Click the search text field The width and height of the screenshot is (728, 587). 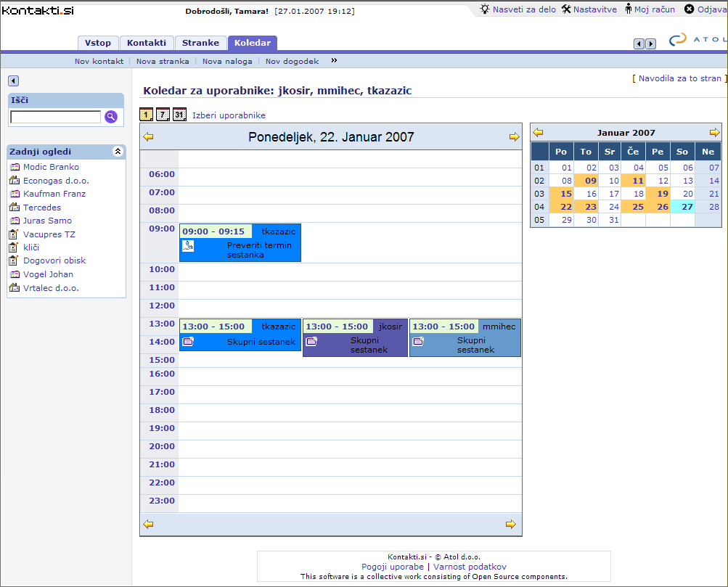(56, 117)
